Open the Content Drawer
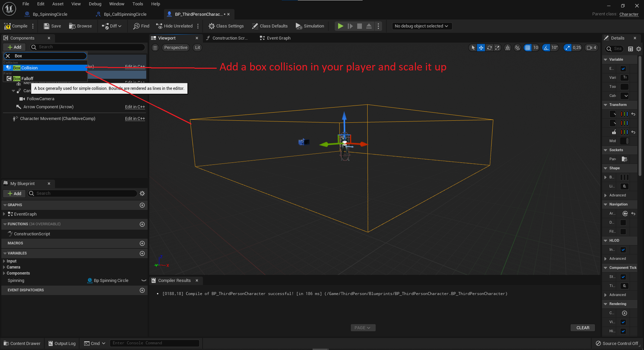This screenshot has width=644, height=350. (x=22, y=343)
